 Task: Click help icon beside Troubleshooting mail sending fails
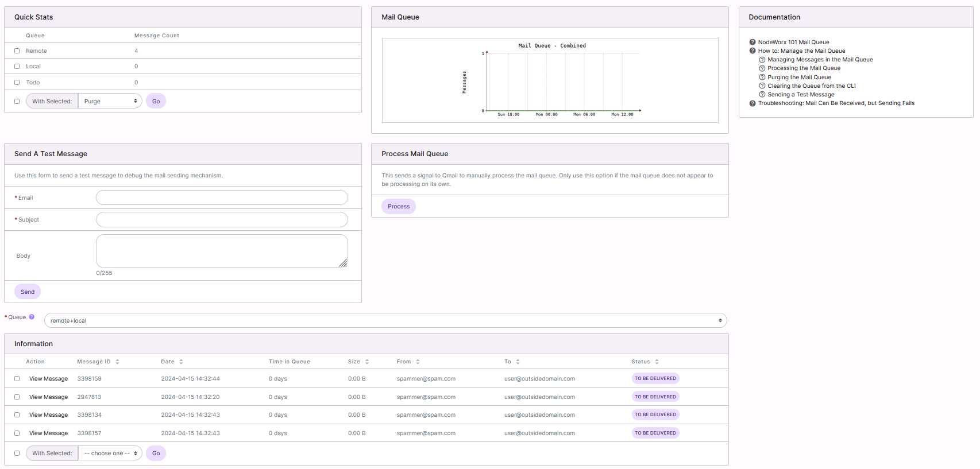click(x=752, y=103)
